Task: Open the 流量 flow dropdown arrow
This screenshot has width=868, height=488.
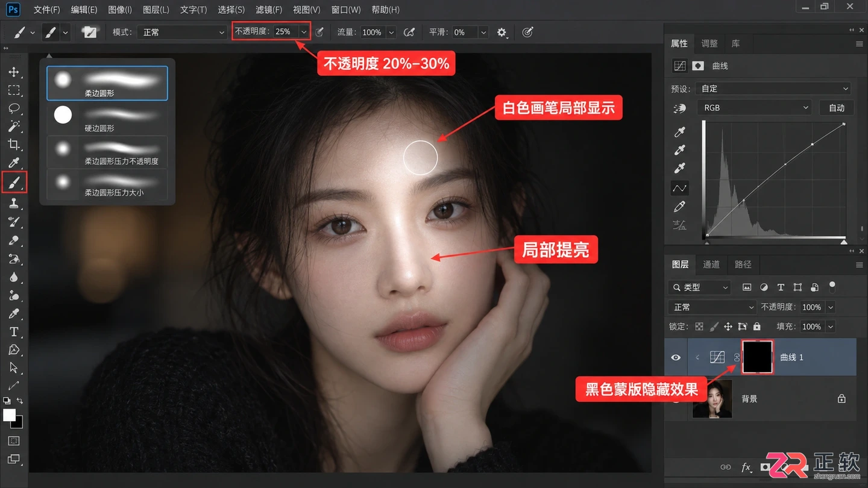Action: 391,33
